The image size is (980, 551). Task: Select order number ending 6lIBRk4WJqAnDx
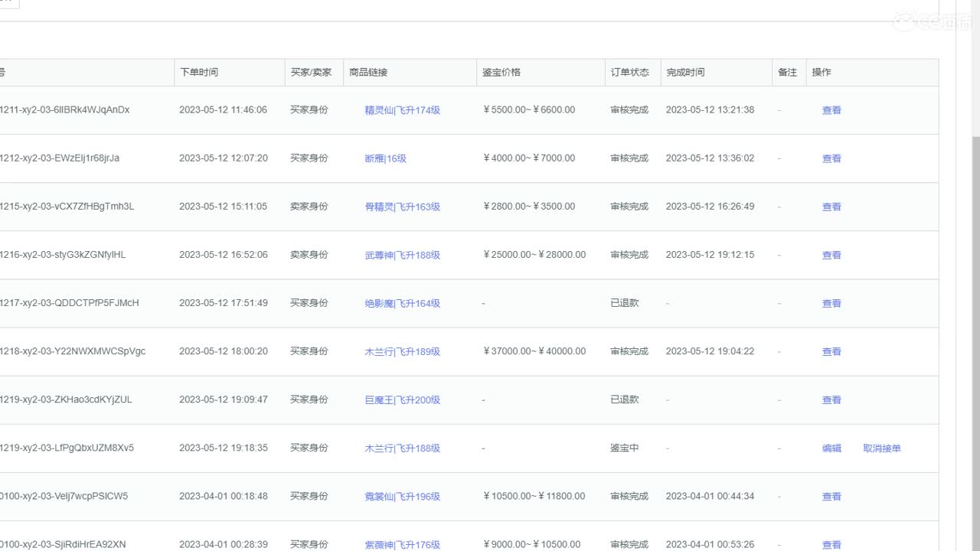click(64, 109)
